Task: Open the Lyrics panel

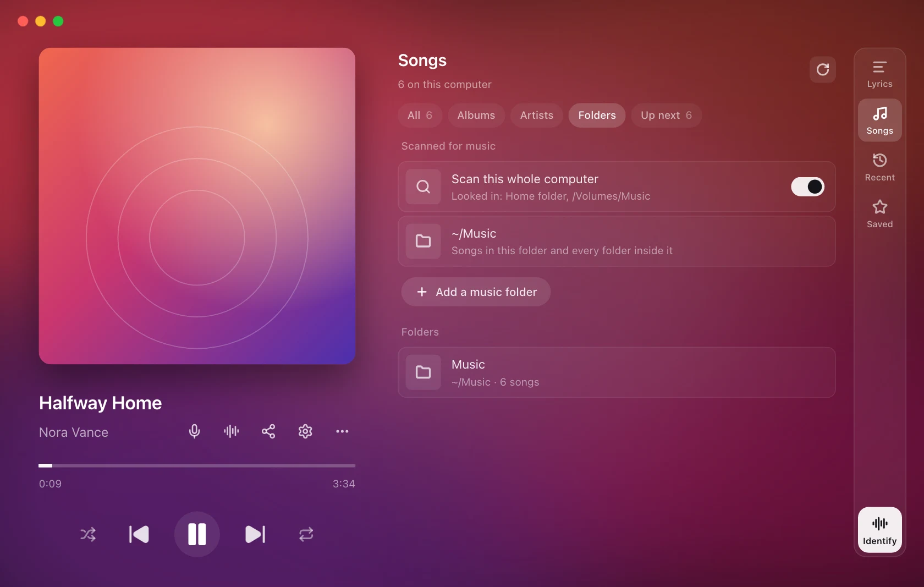Action: [879, 74]
